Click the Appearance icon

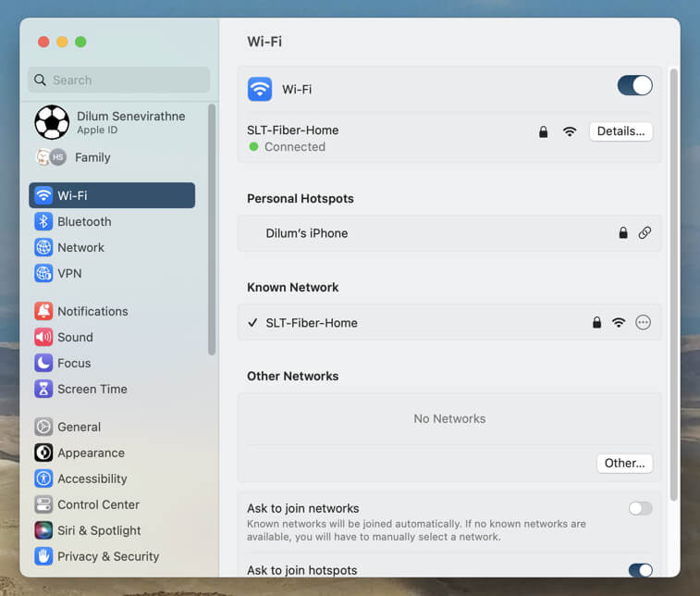coord(43,453)
